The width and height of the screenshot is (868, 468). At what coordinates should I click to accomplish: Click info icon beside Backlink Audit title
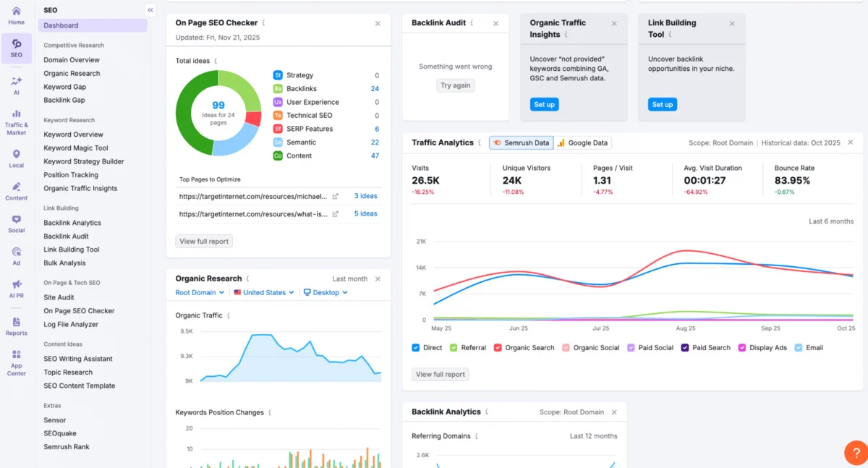(x=472, y=23)
